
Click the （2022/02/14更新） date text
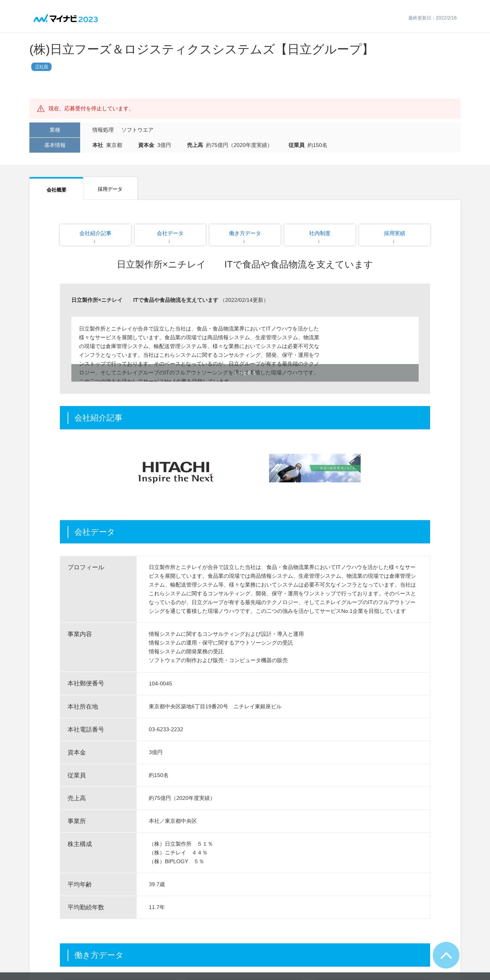(244, 300)
